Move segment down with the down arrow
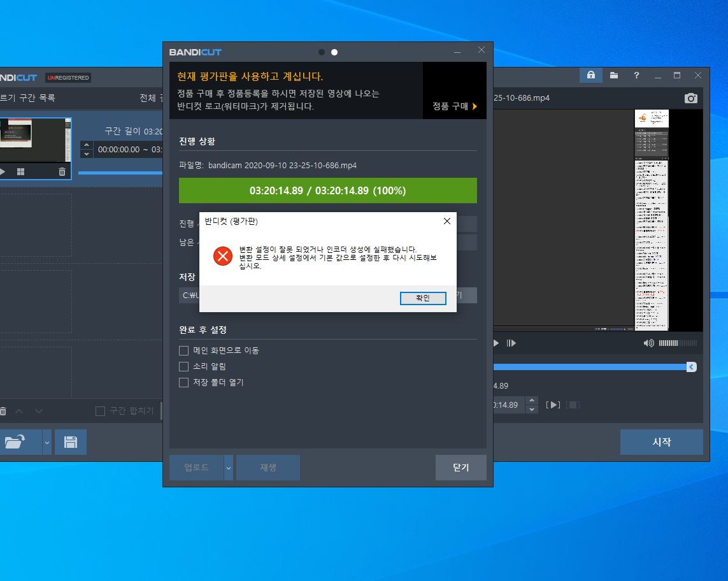 click(x=39, y=411)
